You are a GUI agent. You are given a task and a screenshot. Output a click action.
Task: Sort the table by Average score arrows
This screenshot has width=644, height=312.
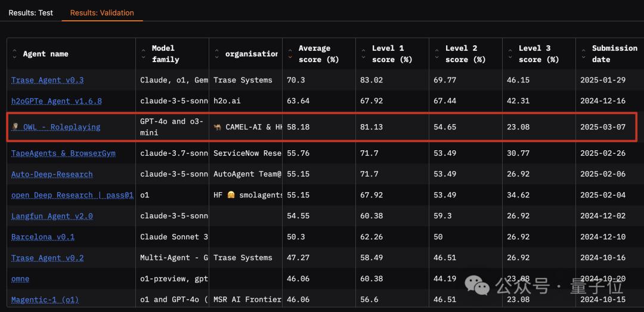coord(290,54)
